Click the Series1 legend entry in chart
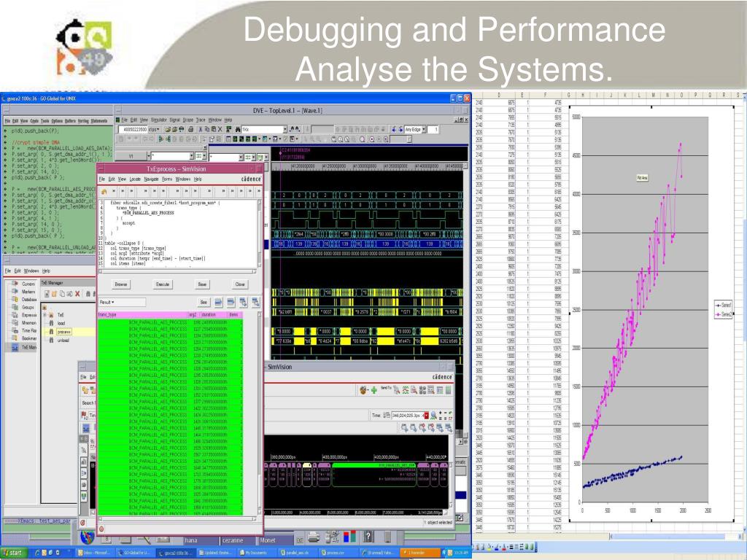Image resolution: width=747 pixels, height=560 pixels. pyautogui.click(x=723, y=305)
